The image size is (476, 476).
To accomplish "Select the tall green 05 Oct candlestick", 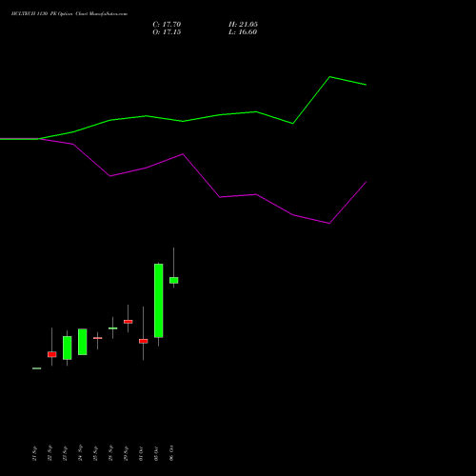I will click(159, 301).
